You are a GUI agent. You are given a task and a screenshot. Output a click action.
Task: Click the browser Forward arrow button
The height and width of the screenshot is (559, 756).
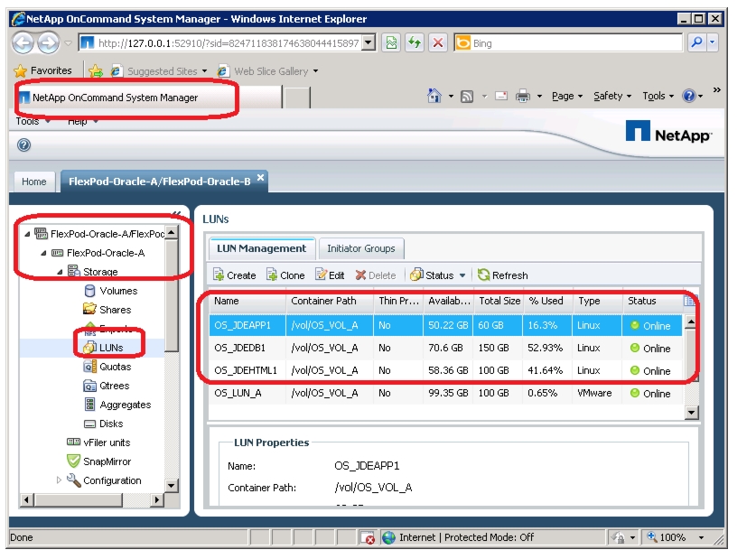[x=48, y=43]
